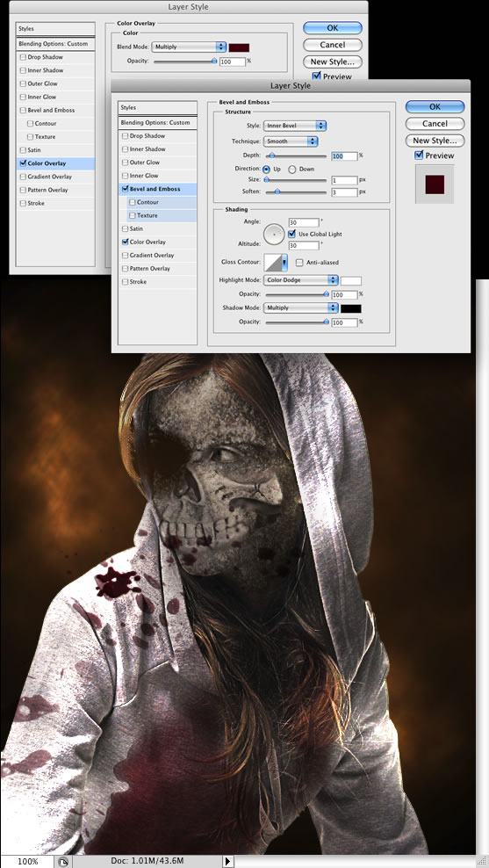Click the angle direction dial
This screenshot has height=868, width=489.
[x=273, y=235]
